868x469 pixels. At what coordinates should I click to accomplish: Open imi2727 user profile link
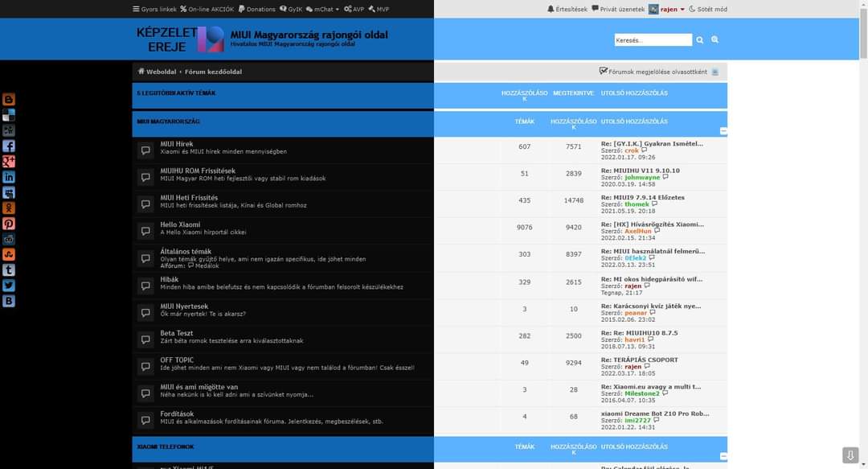click(x=637, y=420)
